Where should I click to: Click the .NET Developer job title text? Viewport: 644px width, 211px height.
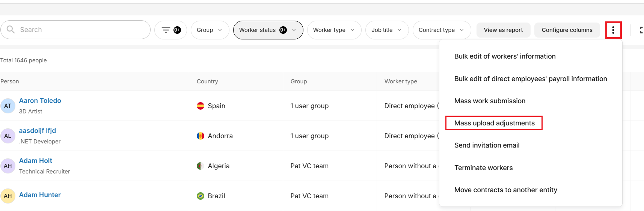click(40, 142)
